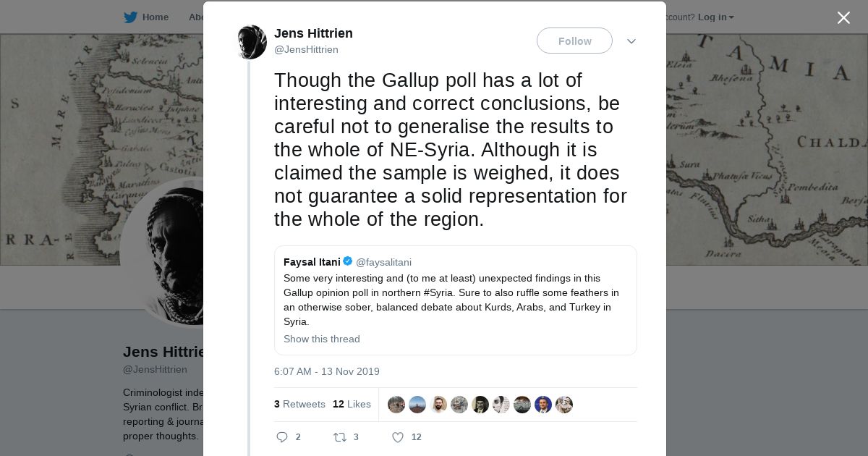The width and height of the screenshot is (868, 456).
Task: Click Jens Hittrien's avatar in tweet header
Action: (252, 42)
